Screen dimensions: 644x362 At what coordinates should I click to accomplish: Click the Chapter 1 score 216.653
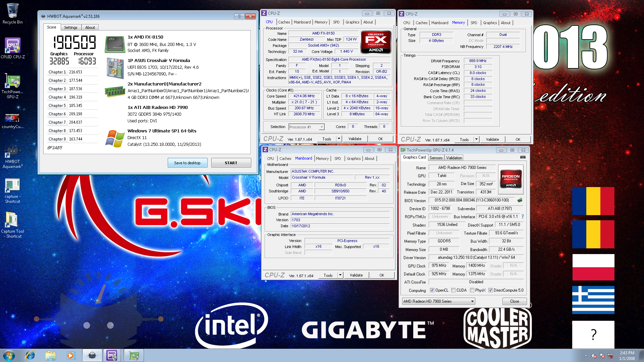point(75,72)
